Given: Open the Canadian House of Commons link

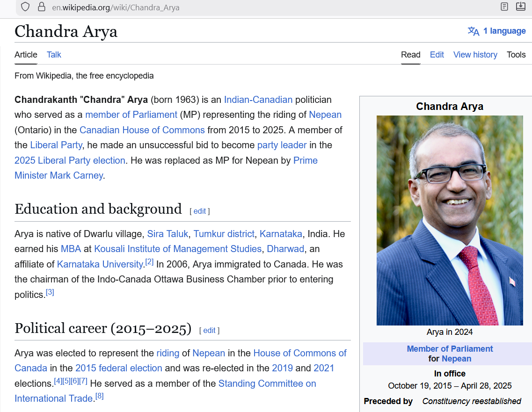Looking at the screenshot, I should [x=142, y=130].
